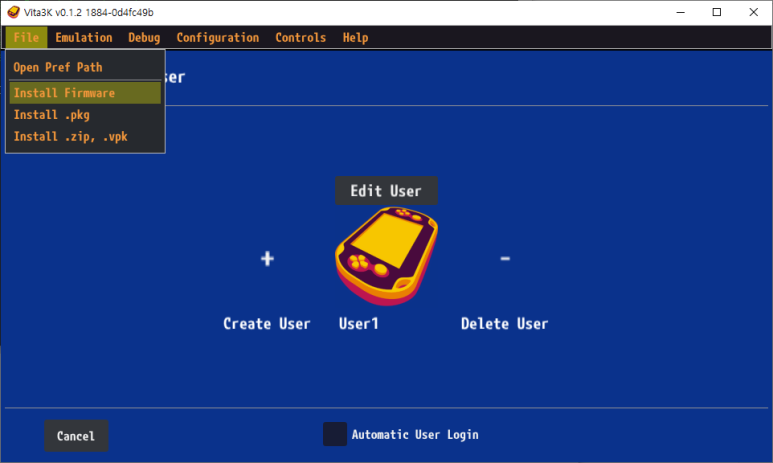This screenshot has height=463, width=773.
Task: Open the Controls menu
Action: 301,37
